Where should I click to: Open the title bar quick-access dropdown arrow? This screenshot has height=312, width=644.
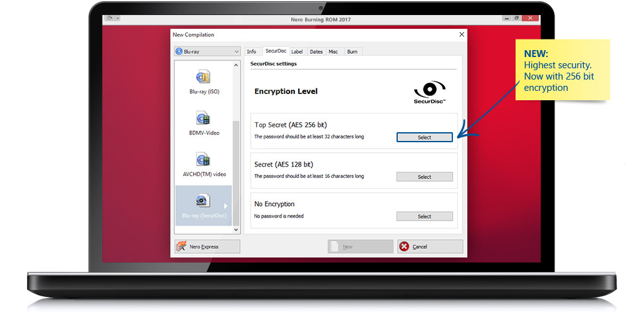point(118,19)
